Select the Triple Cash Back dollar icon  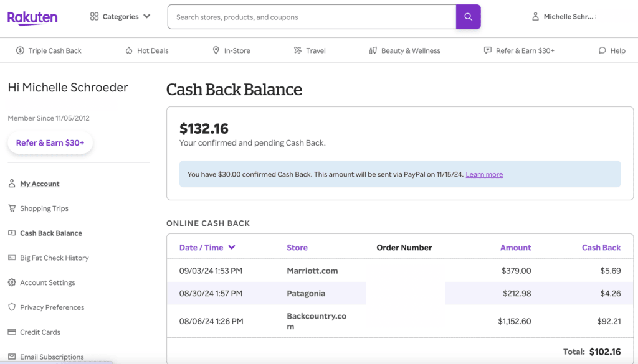(x=19, y=50)
